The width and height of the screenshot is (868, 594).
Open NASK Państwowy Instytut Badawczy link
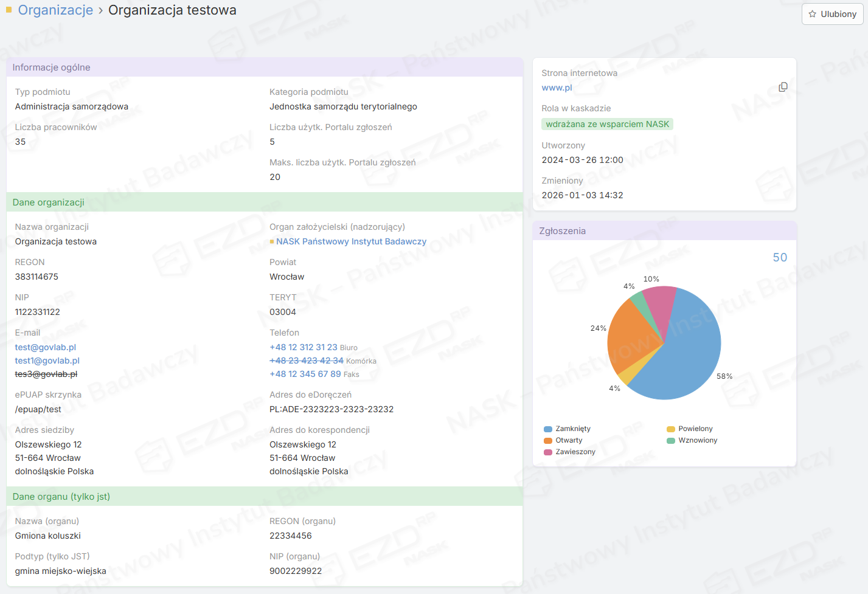tap(351, 241)
